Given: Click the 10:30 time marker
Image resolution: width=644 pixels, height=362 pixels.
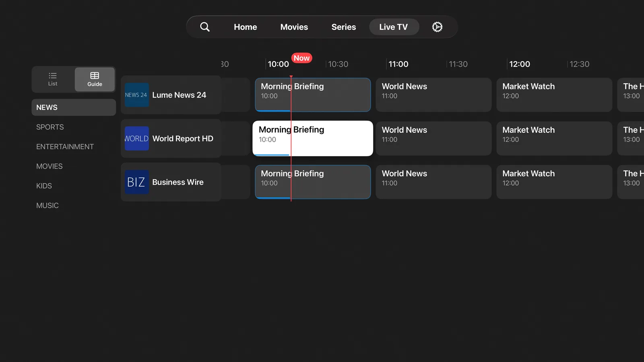Looking at the screenshot, I should 338,64.
